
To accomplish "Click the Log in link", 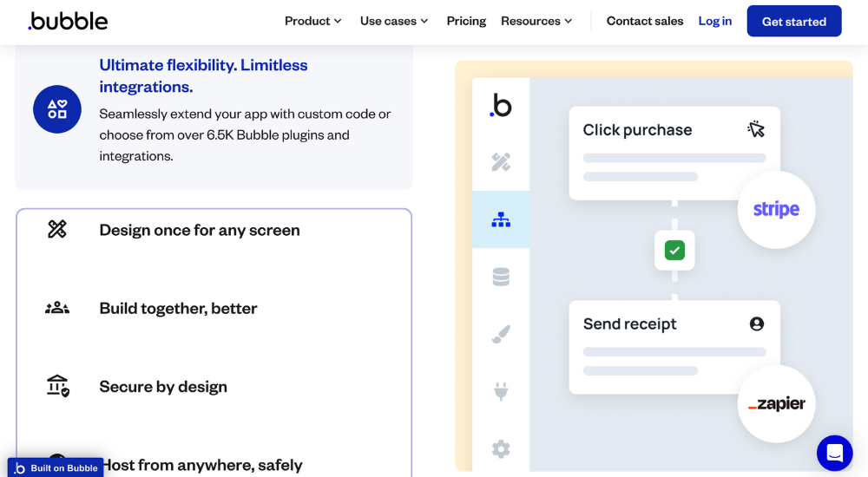I will [714, 21].
